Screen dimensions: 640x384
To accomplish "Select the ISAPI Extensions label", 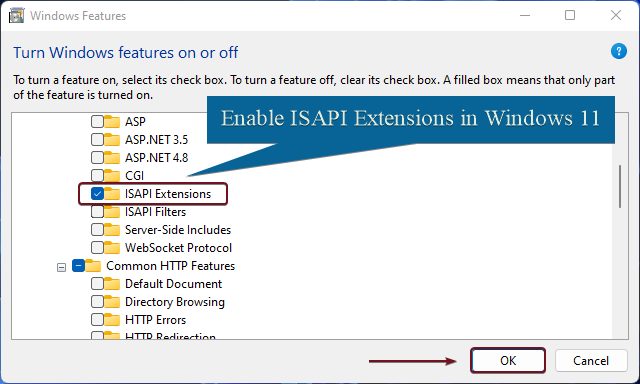I will click(x=168, y=194).
